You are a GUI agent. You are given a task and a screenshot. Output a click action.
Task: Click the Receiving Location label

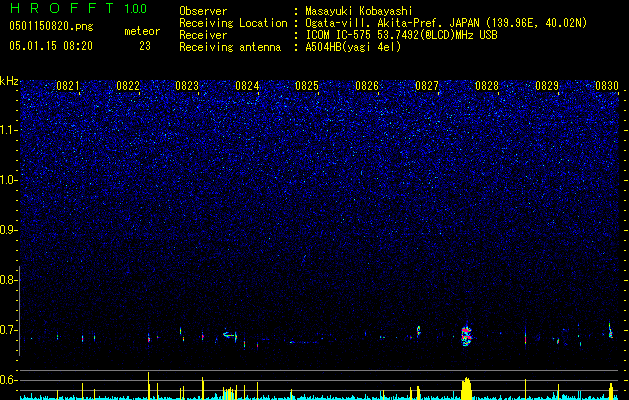pos(233,23)
